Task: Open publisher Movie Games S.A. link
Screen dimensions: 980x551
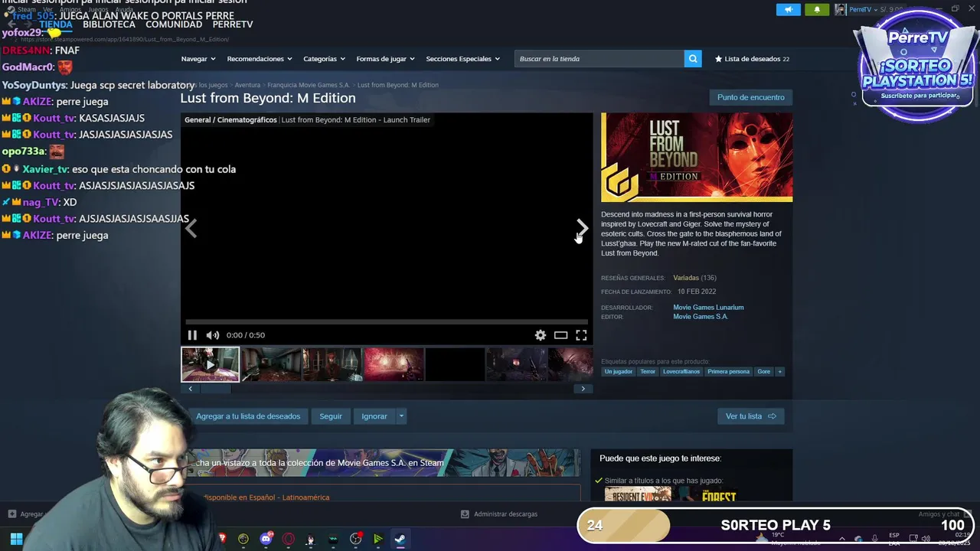Action: point(701,317)
